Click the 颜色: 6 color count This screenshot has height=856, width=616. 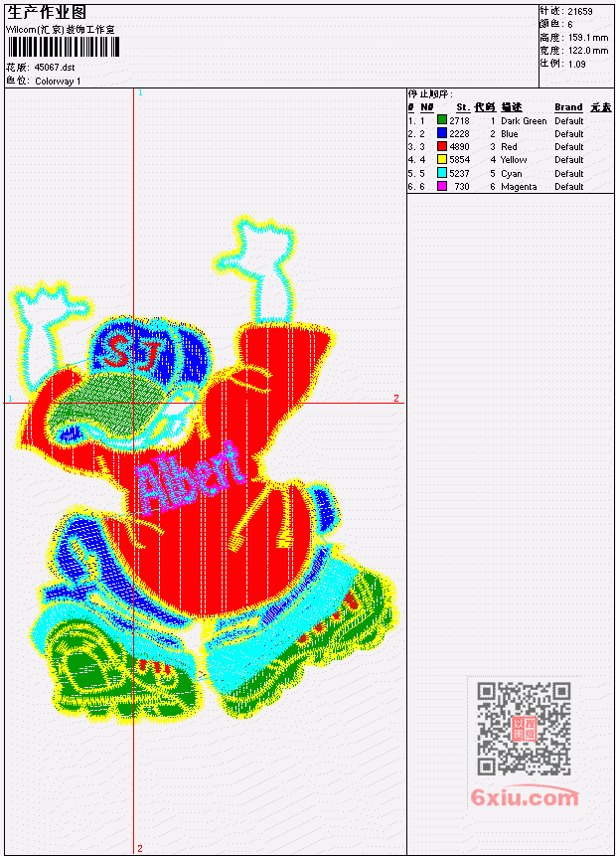point(556,24)
